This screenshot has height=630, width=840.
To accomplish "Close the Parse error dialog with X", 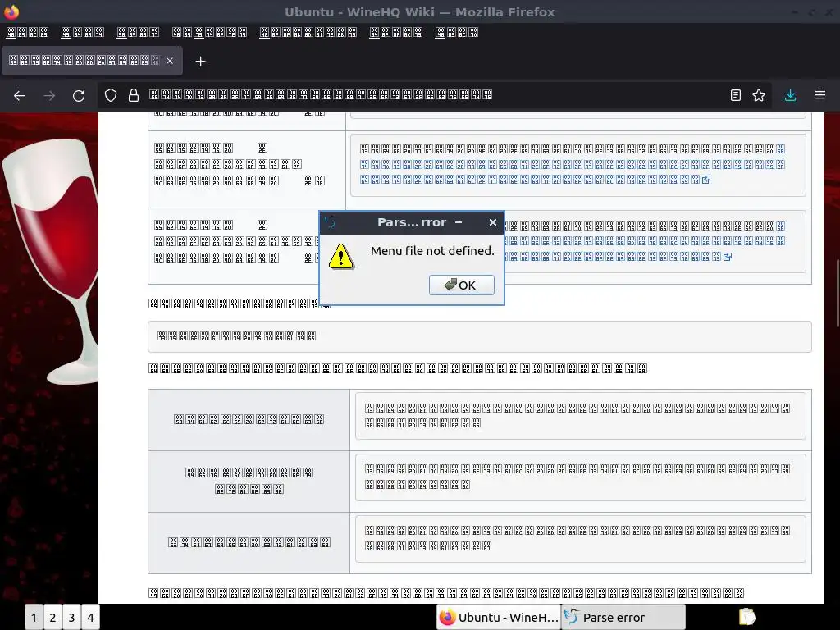I will coord(493,222).
